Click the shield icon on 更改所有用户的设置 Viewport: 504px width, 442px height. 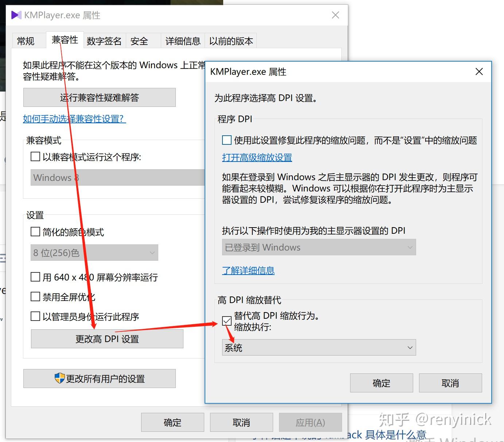coord(59,378)
